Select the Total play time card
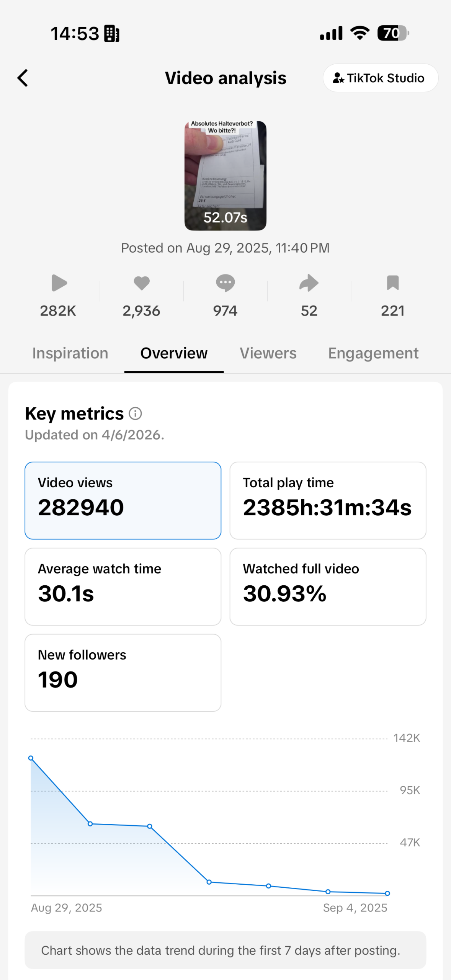 tap(328, 500)
